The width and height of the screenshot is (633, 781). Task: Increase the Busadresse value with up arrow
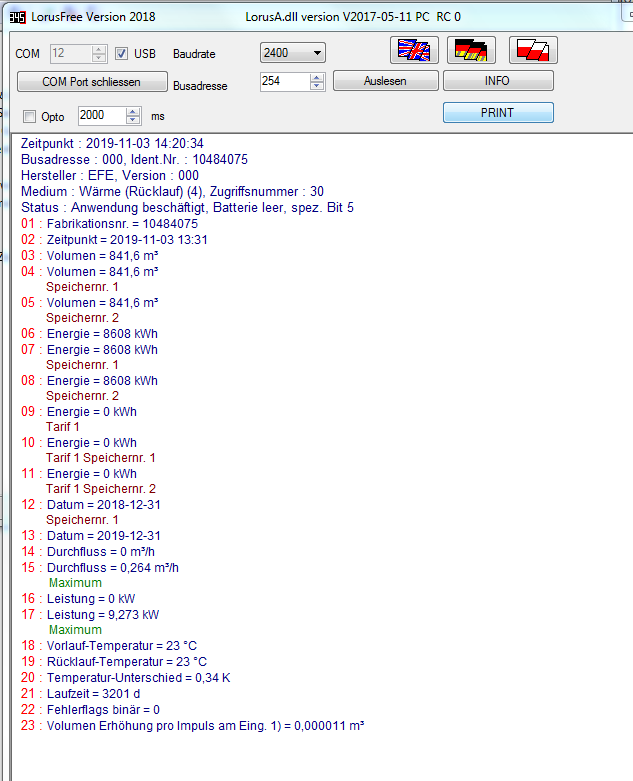coord(317,77)
